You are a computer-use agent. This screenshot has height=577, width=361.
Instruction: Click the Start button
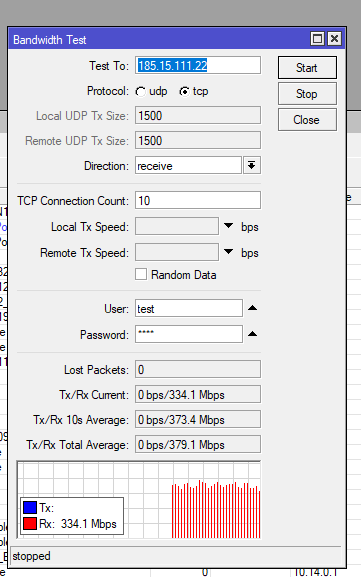tap(307, 67)
